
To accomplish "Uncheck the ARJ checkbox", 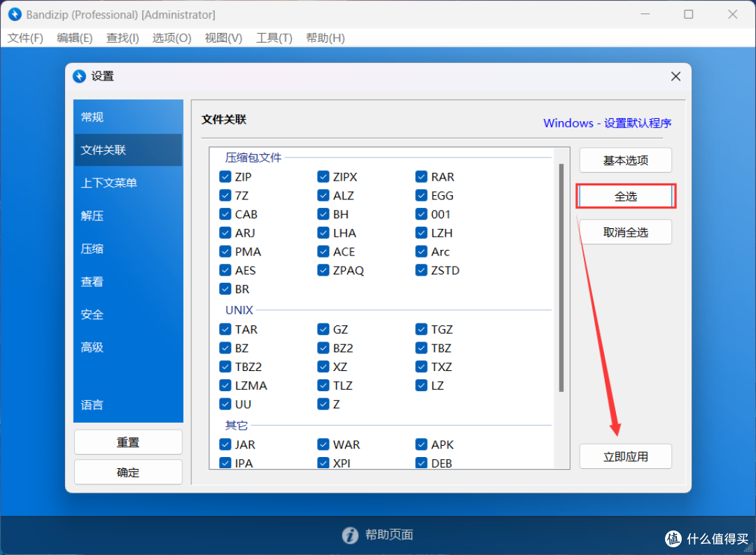I will [x=225, y=233].
